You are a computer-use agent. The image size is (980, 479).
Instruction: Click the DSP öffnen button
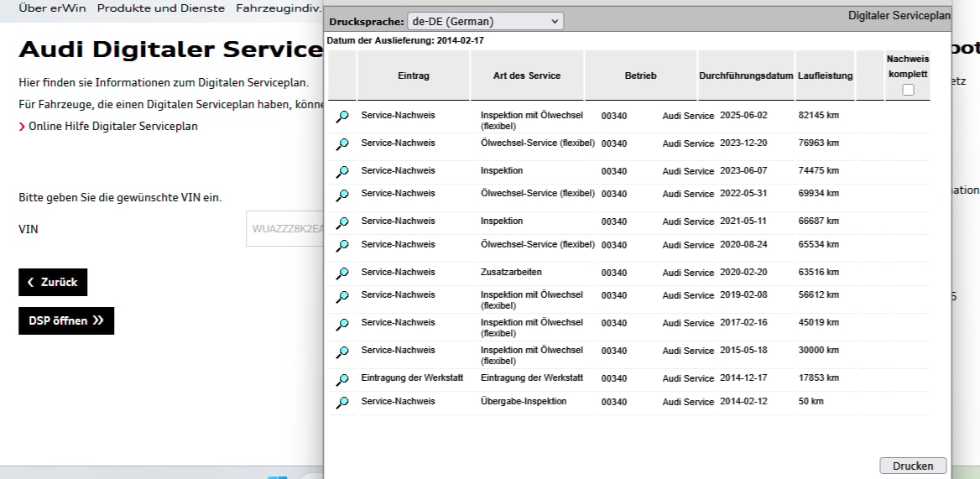coord(66,321)
